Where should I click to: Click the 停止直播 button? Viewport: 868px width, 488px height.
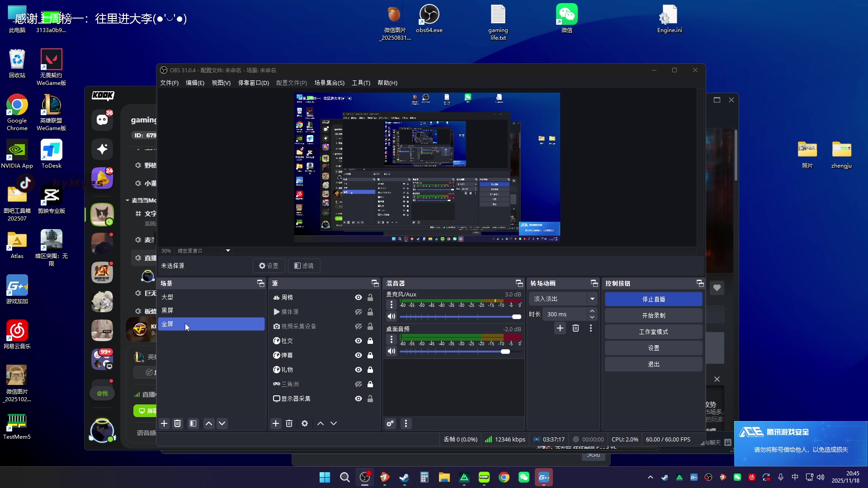[653, 299]
